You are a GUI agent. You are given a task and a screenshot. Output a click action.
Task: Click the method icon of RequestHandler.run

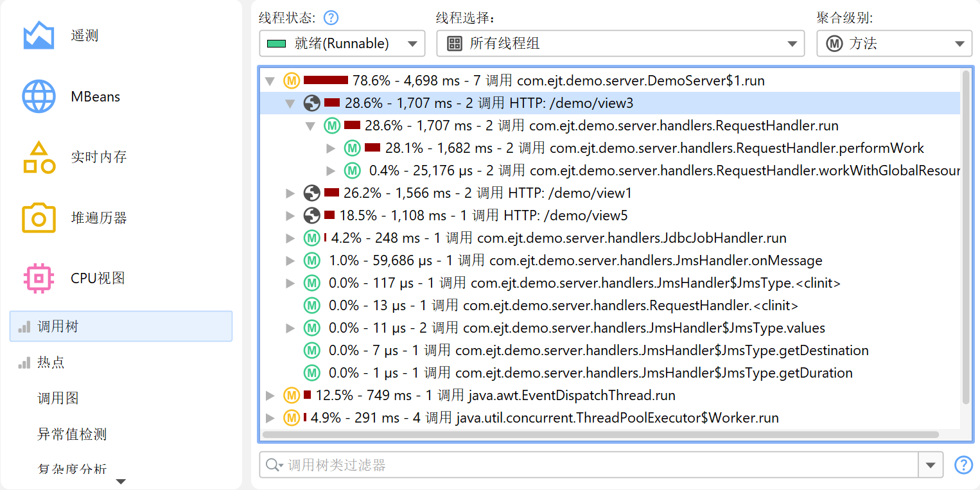tap(332, 126)
